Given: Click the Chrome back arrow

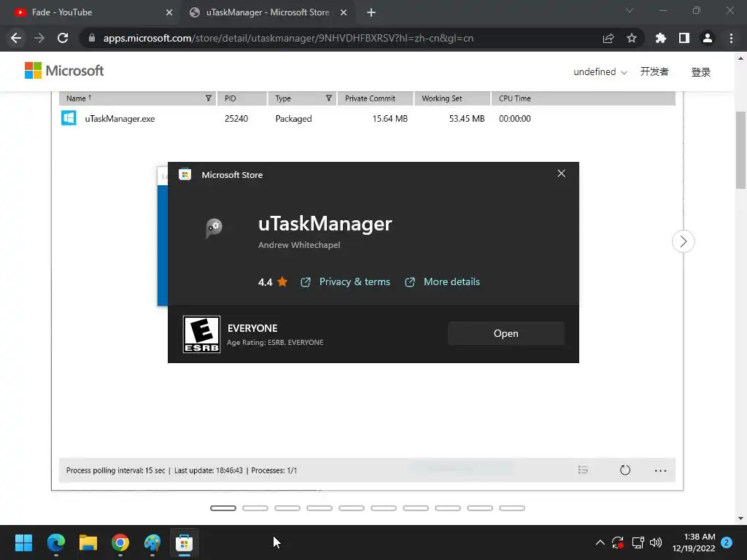Looking at the screenshot, I should coord(16,38).
